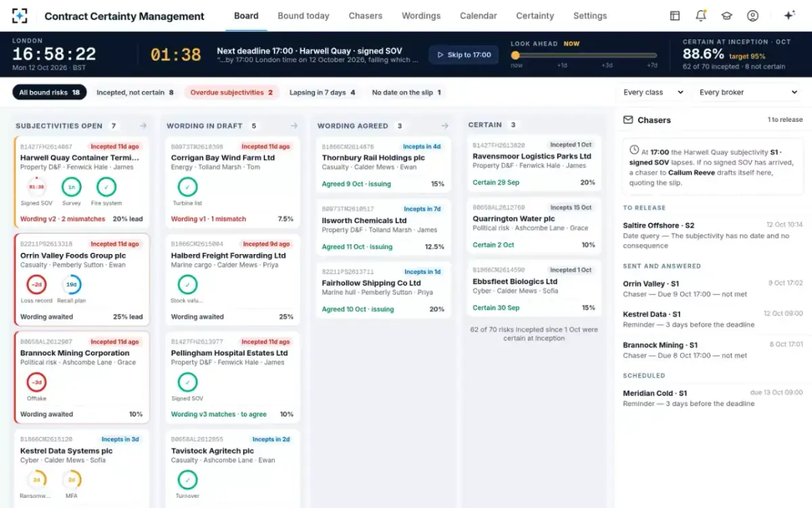Viewport: 812px width, 508px height.
Task: Open Orrin Valley S1 sent chaser
Action: tap(713, 289)
